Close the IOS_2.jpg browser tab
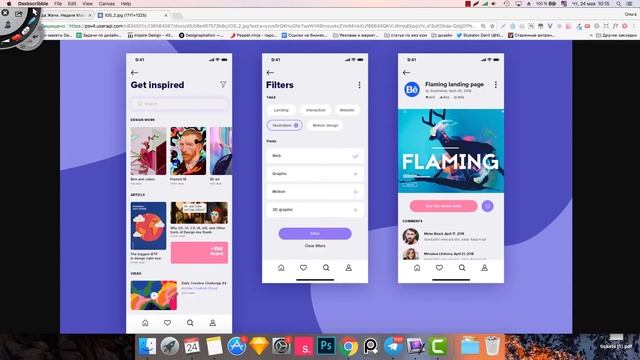The image size is (640, 360). tap(166, 15)
